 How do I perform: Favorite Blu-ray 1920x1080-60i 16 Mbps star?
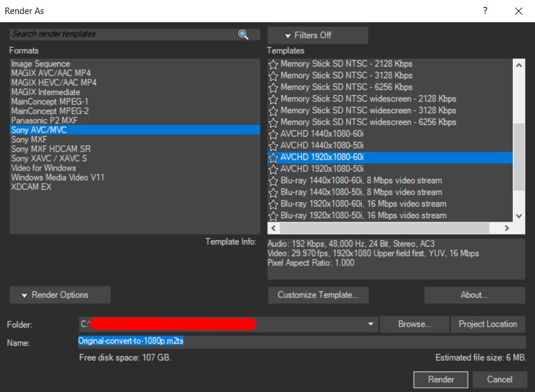tap(273, 205)
